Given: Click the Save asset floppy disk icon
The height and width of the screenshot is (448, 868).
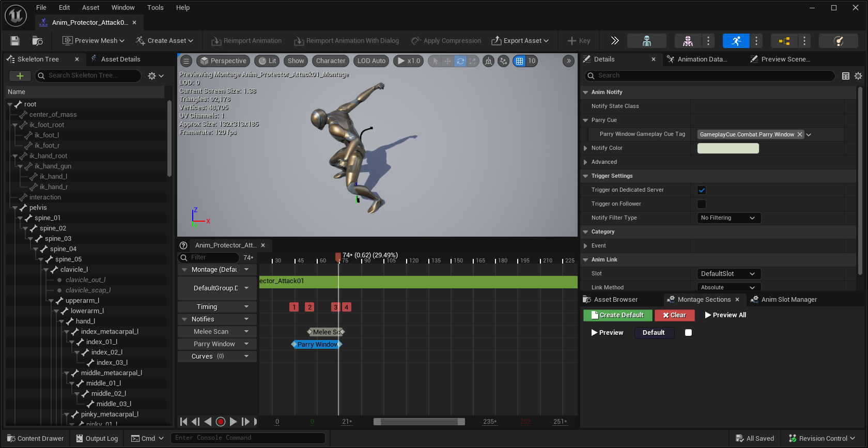Looking at the screenshot, I should [15, 41].
